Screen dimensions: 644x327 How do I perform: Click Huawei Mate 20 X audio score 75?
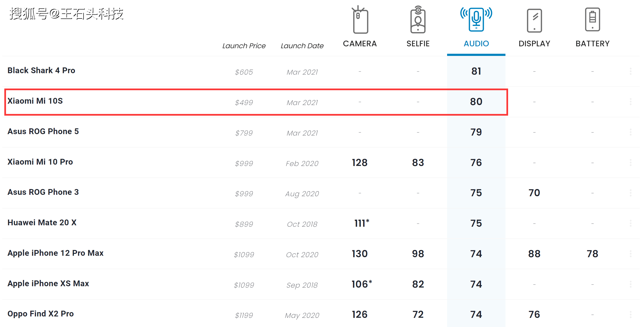point(476,223)
